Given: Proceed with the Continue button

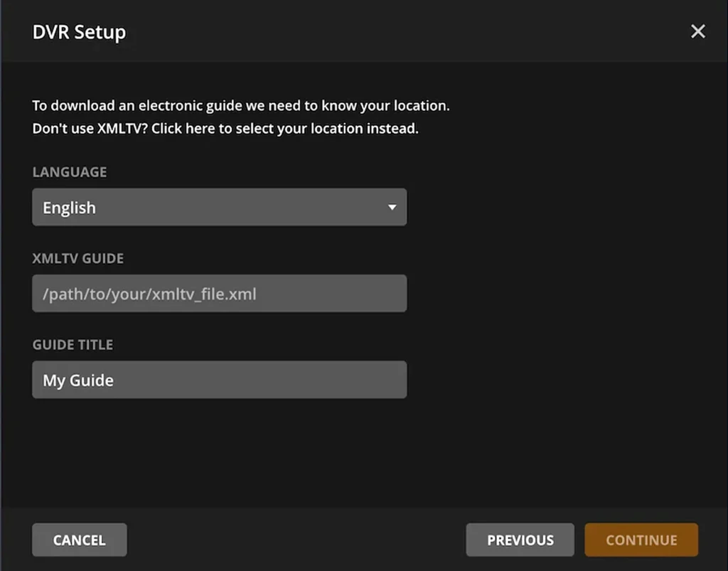Looking at the screenshot, I should point(641,540).
